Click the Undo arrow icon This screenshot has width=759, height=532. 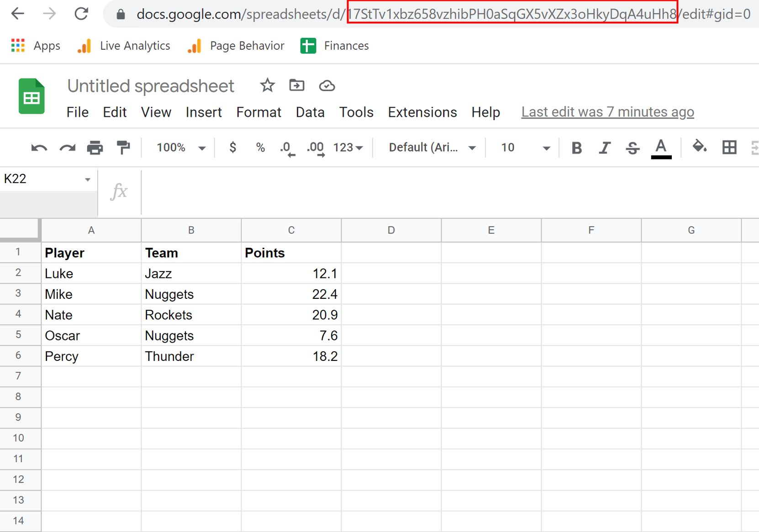39,148
